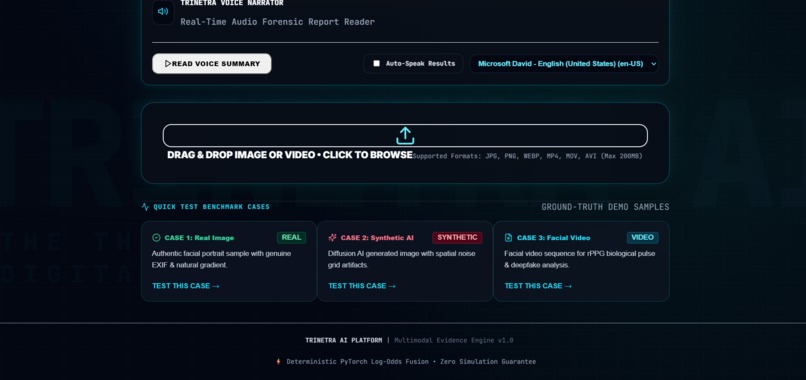Click the Read Voice Summary button
The image size is (806, 380).
point(212,64)
